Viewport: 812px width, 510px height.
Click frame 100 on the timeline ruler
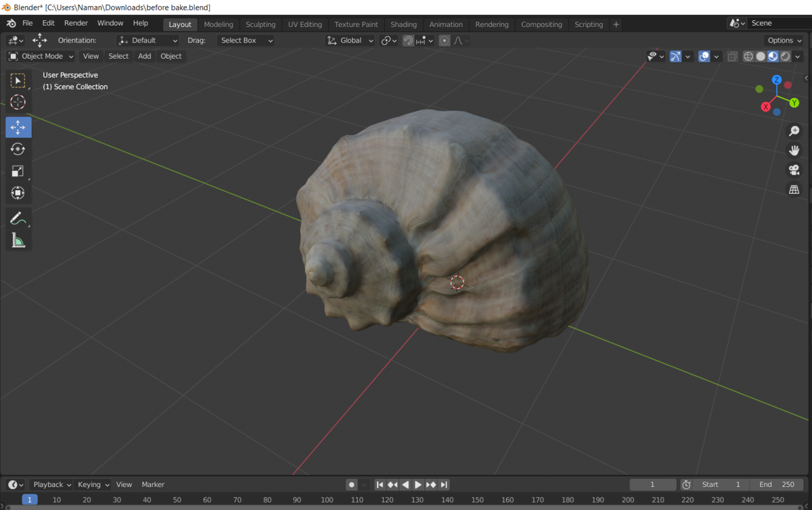click(x=327, y=500)
